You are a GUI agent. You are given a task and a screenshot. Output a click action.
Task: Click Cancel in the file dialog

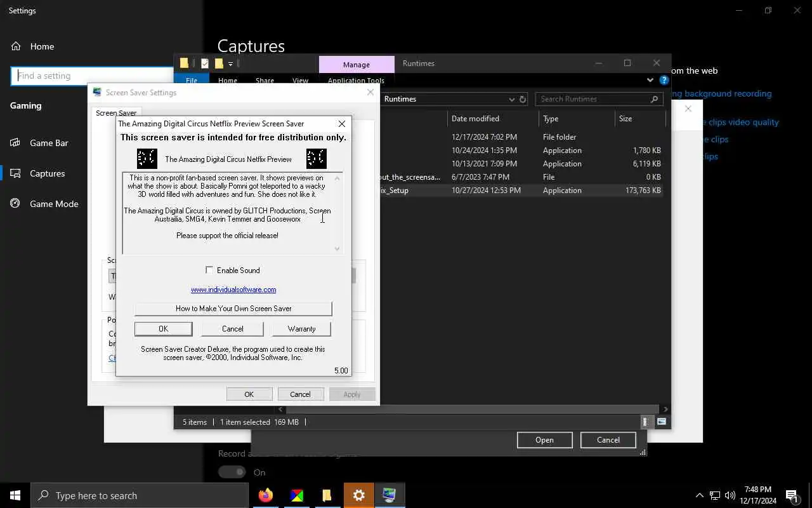tap(608, 440)
